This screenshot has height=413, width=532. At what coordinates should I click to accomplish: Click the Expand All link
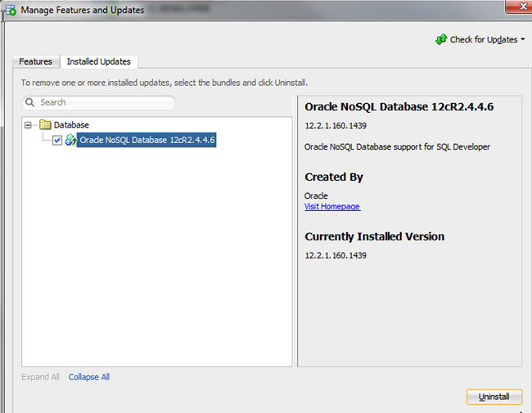tap(40, 377)
